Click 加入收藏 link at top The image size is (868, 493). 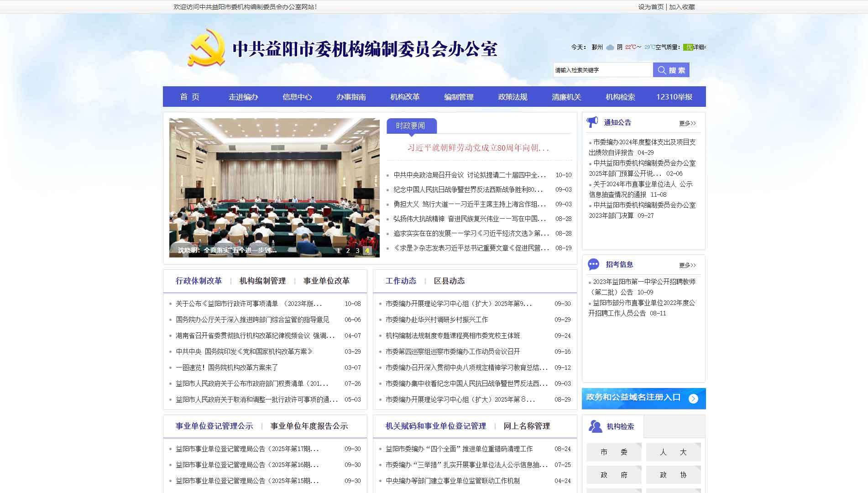[682, 7]
